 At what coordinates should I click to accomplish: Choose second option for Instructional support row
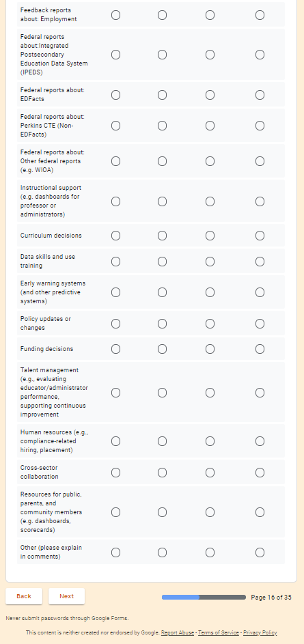pyautogui.click(x=163, y=201)
